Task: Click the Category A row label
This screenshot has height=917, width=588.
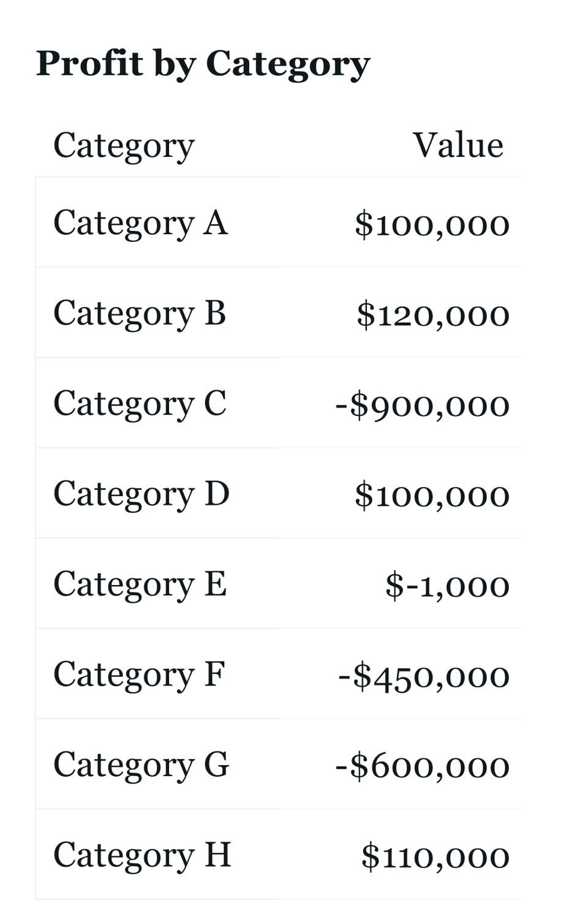Action: pyautogui.click(x=140, y=223)
